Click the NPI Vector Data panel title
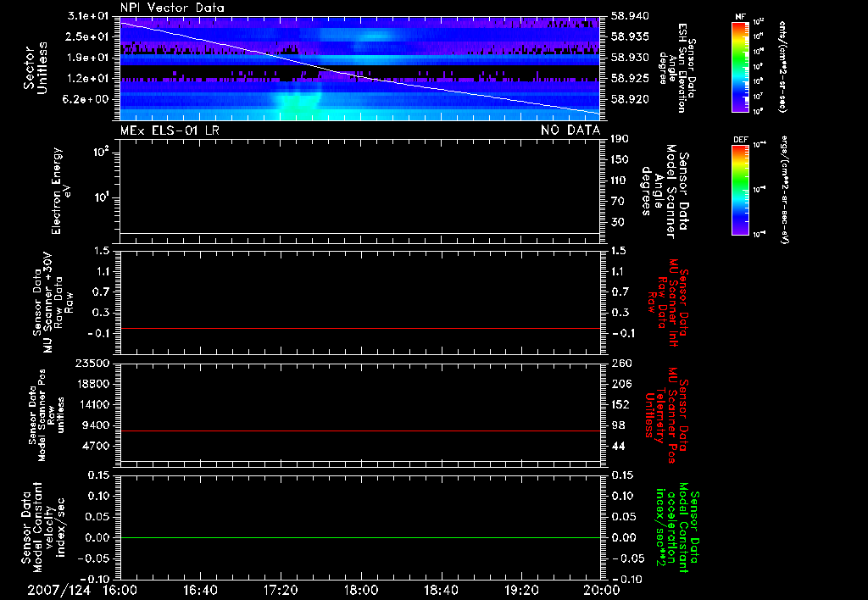Screen dimensions: 868x600 click(x=172, y=8)
